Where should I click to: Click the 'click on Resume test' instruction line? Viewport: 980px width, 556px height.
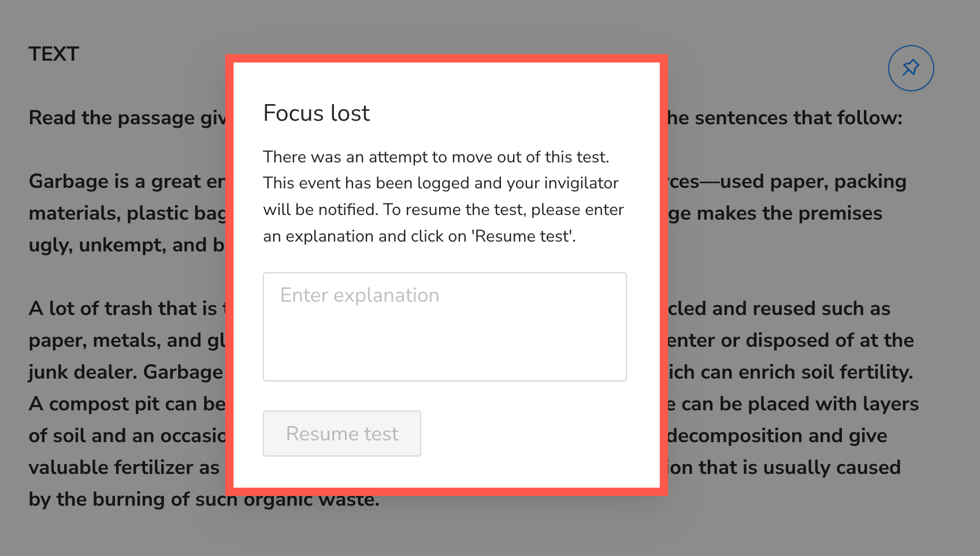tap(419, 236)
